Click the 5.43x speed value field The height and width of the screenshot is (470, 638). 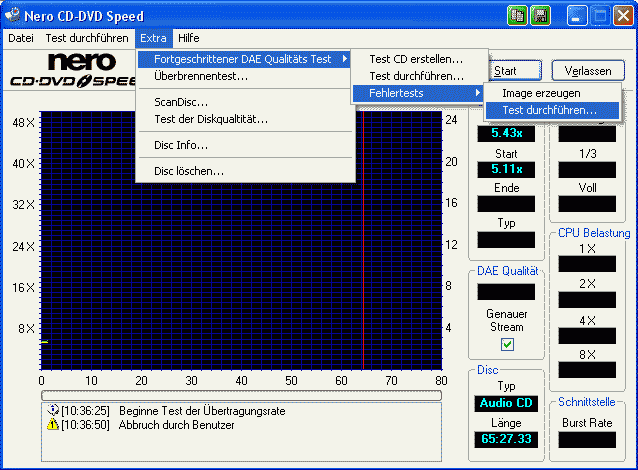pos(506,133)
